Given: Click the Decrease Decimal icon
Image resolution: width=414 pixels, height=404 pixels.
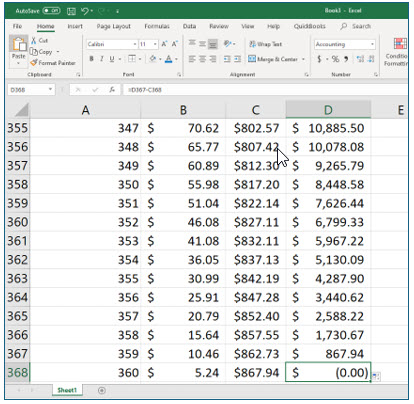Looking at the screenshot, I should pyautogui.click(x=371, y=59).
